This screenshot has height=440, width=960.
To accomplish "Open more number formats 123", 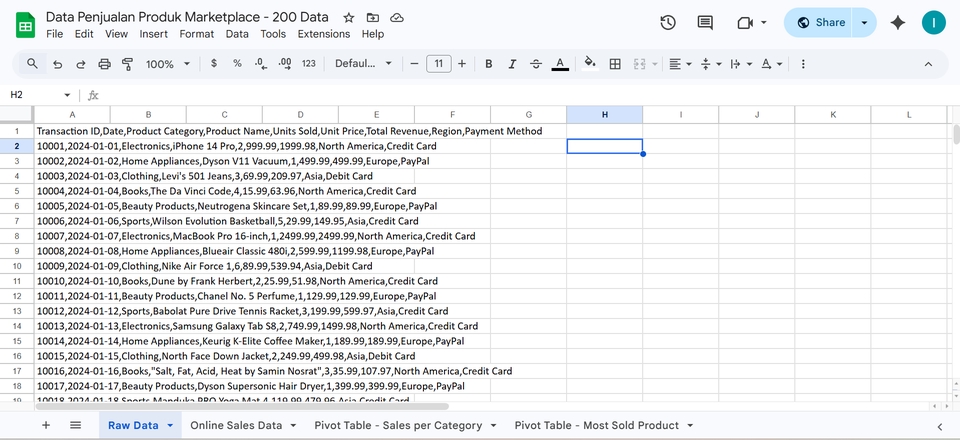I will (309, 64).
